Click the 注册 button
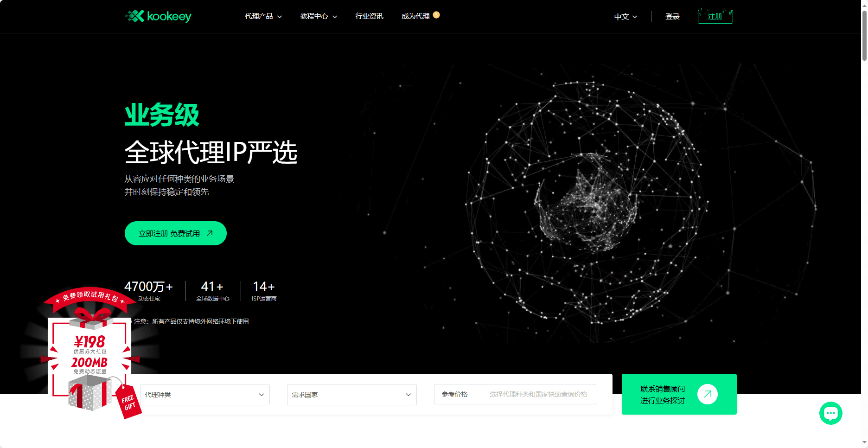The width and height of the screenshot is (868, 448). [x=715, y=17]
